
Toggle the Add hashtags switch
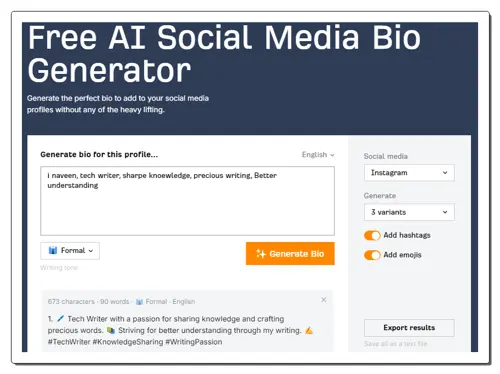coord(372,235)
